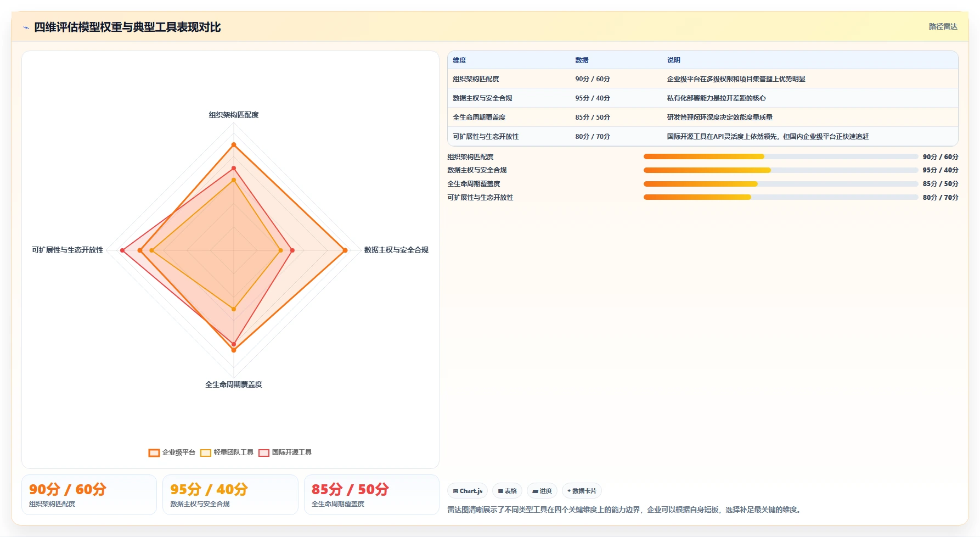980x537 pixels.
Task: Click the 80分 / 70分 progress bar value
Action: pyautogui.click(x=940, y=198)
